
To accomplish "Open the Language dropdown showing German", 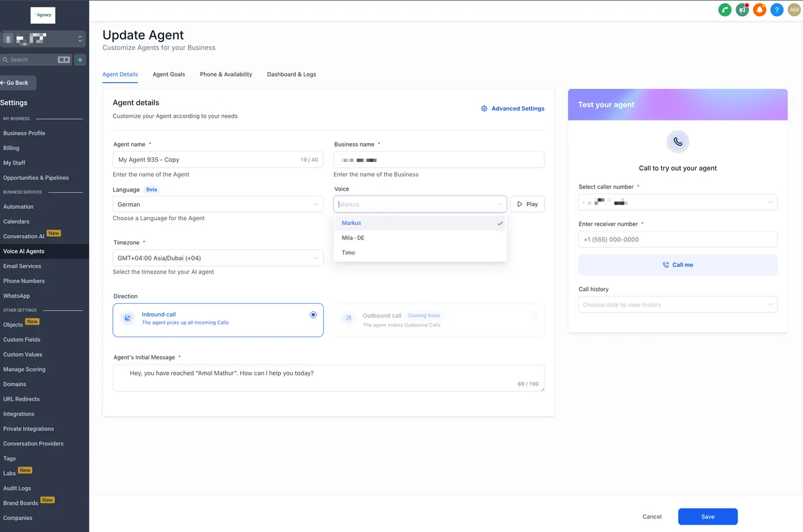I will point(218,204).
